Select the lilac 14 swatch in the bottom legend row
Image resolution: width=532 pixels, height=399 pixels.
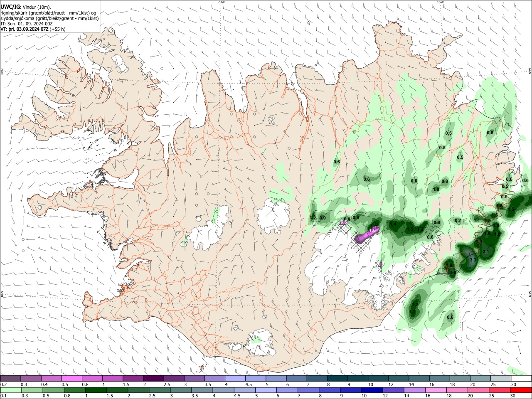(414, 390)
